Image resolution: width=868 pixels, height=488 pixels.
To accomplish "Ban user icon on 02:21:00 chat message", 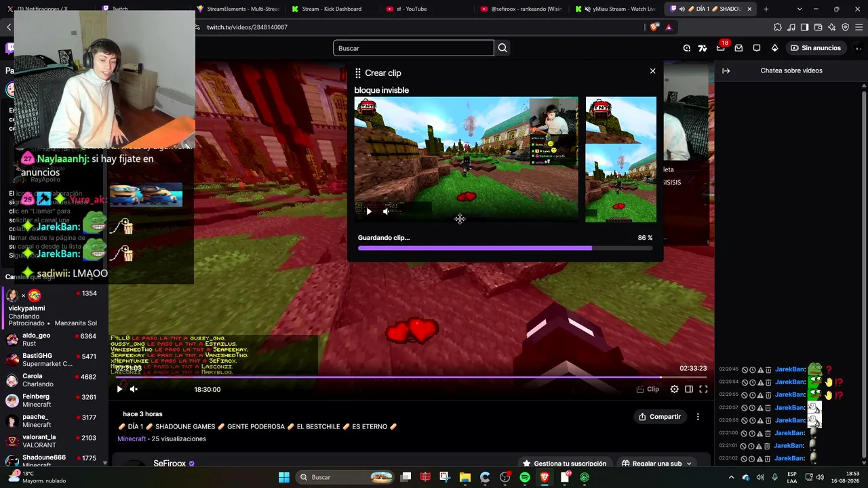I will coord(745,433).
